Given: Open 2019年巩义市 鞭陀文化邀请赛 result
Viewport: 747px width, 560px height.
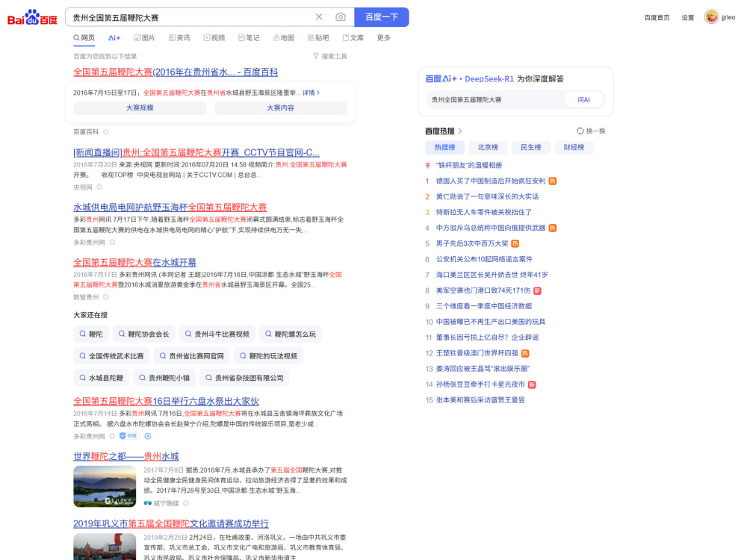Looking at the screenshot, I should [x=171, y=524].
